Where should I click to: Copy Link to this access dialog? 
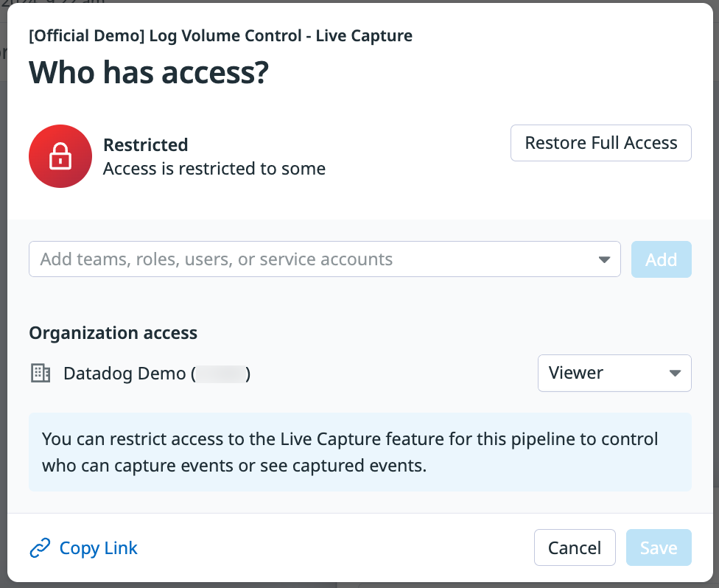coord(98,548)
